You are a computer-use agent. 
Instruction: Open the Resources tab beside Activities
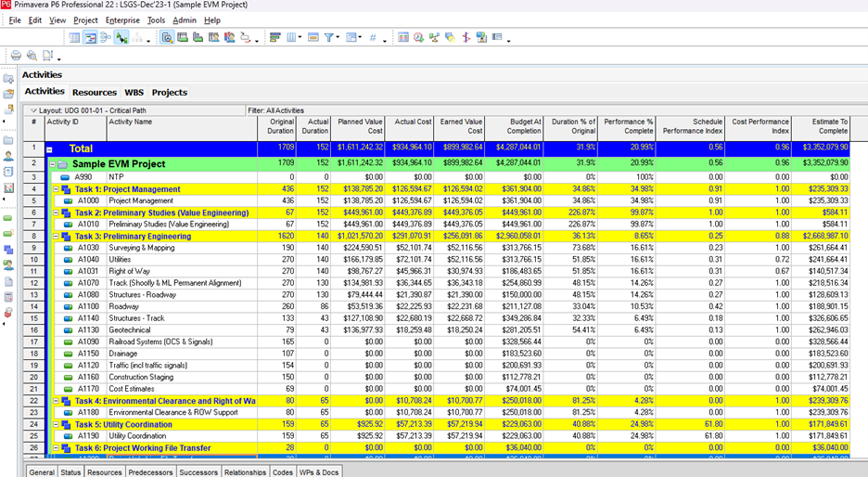pos(94,93)
